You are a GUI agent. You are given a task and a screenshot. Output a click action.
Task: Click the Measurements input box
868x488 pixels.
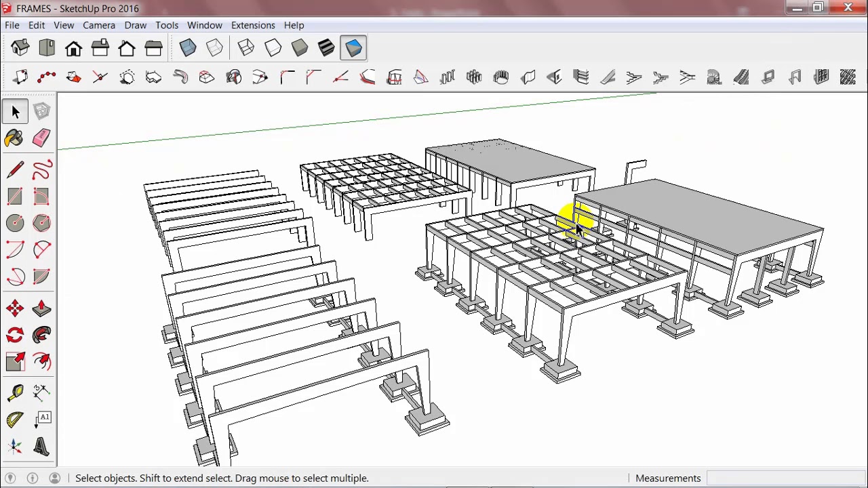[785, 479]
